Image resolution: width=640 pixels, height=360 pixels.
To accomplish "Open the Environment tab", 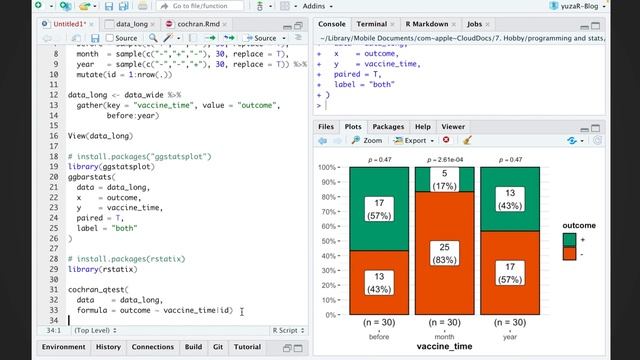I will click(x=64, y=347).
